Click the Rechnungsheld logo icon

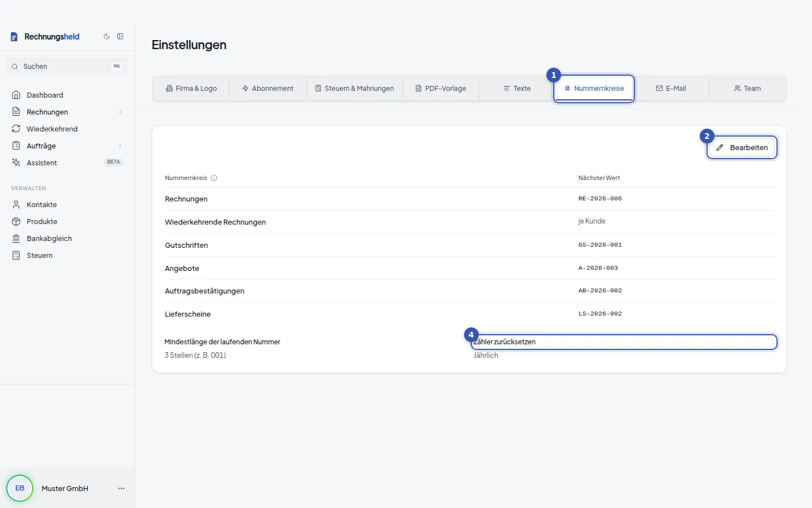coord(15,37)
